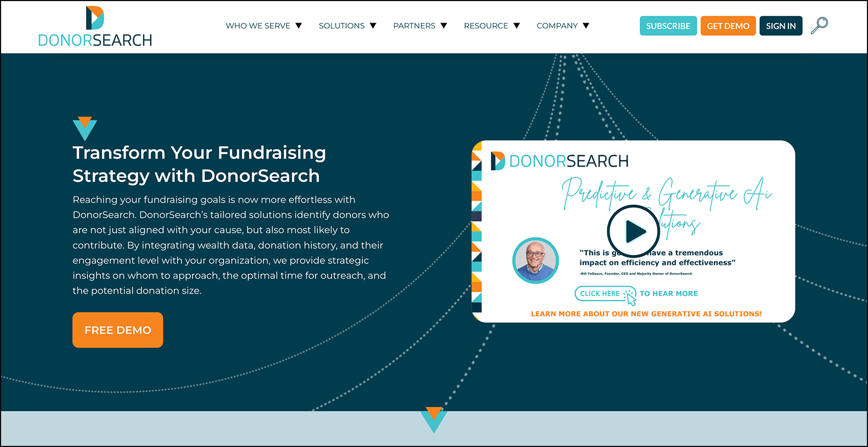Click 'Learn more about our new generative AI solutions'
Screen dimensions: 868x447
(646, 314)
